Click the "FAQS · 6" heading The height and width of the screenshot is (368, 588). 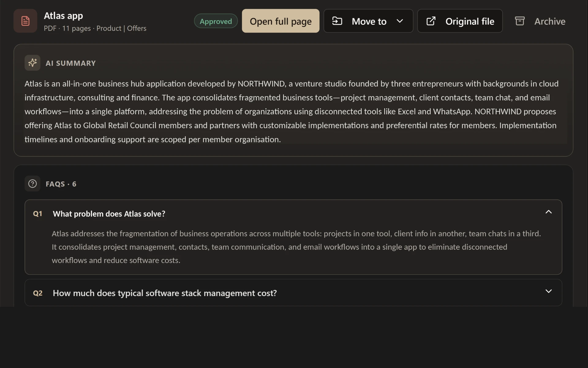(x=61, y=184)
